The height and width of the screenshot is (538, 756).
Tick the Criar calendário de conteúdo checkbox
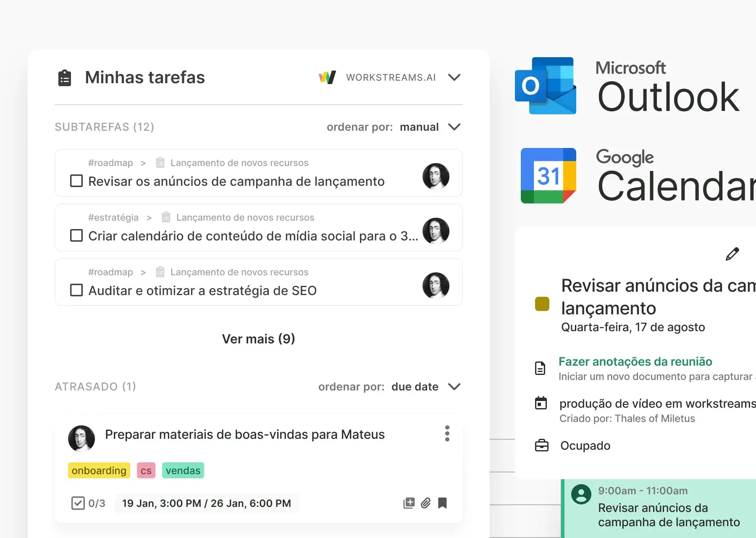(x=76, y=236)
